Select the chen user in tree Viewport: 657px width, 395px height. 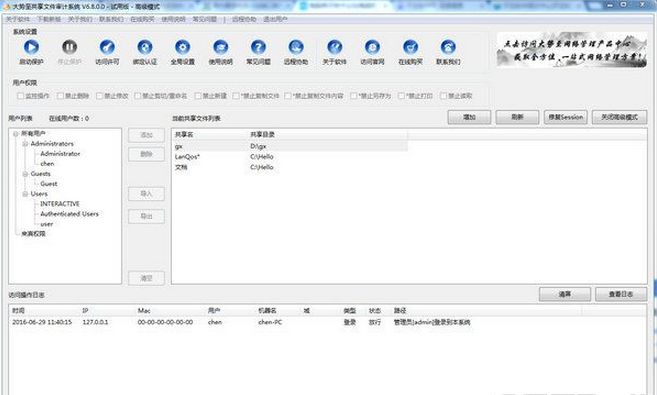(47, 164)
